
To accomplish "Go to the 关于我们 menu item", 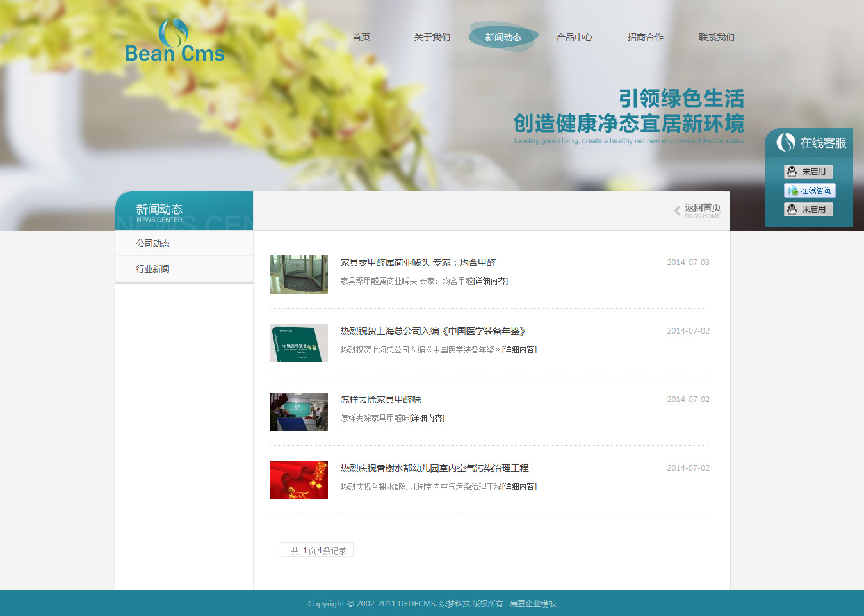I will click(x=432, y=37).
